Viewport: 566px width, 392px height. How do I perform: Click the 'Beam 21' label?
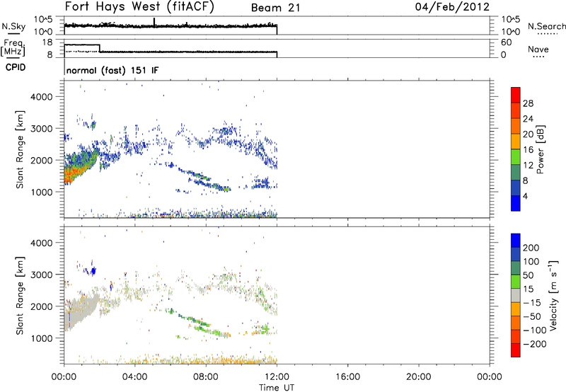pos(275,8)
